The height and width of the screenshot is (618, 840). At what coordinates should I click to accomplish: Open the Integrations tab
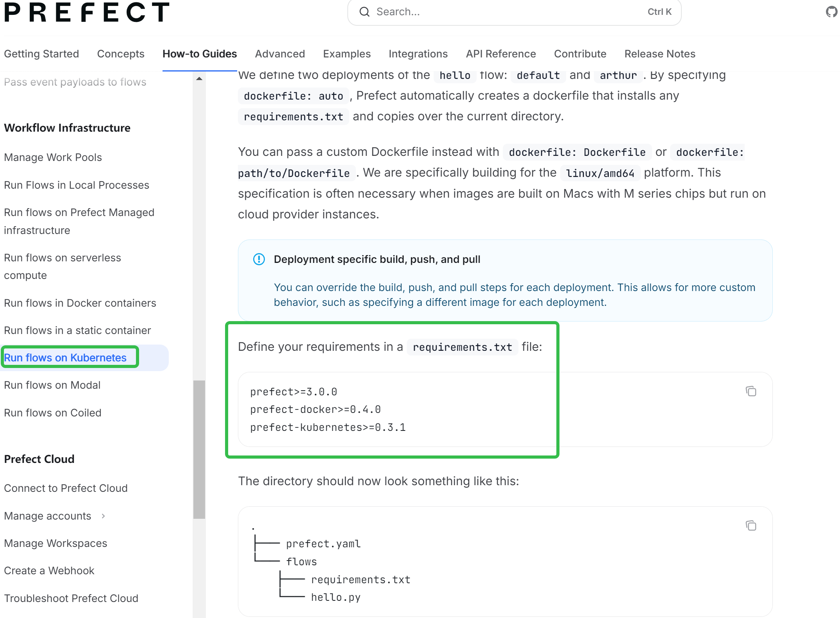tap(418, 54)
